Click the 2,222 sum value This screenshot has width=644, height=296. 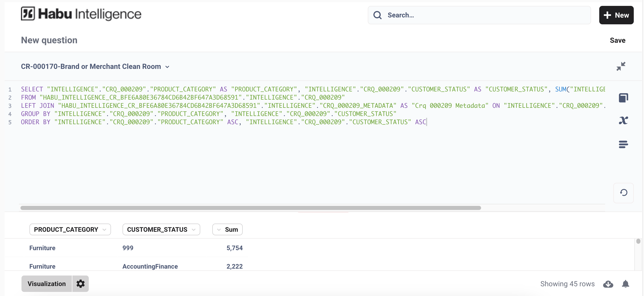235,266
